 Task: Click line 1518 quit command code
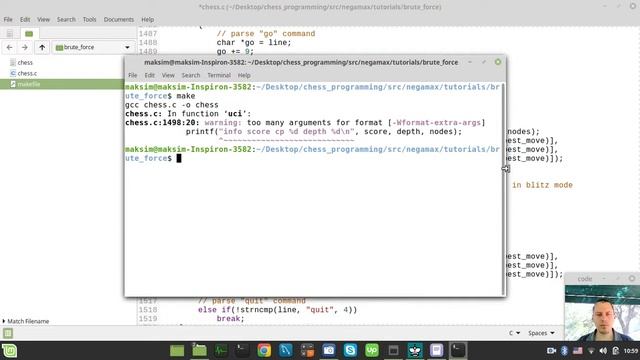pyautogui.click(x=278, y=310)
